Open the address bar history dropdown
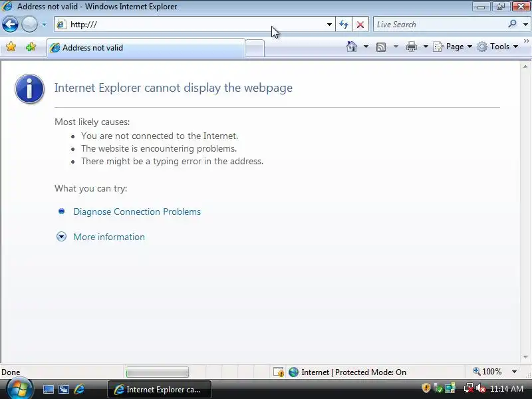Screen dimensions: 532x399 329,25
